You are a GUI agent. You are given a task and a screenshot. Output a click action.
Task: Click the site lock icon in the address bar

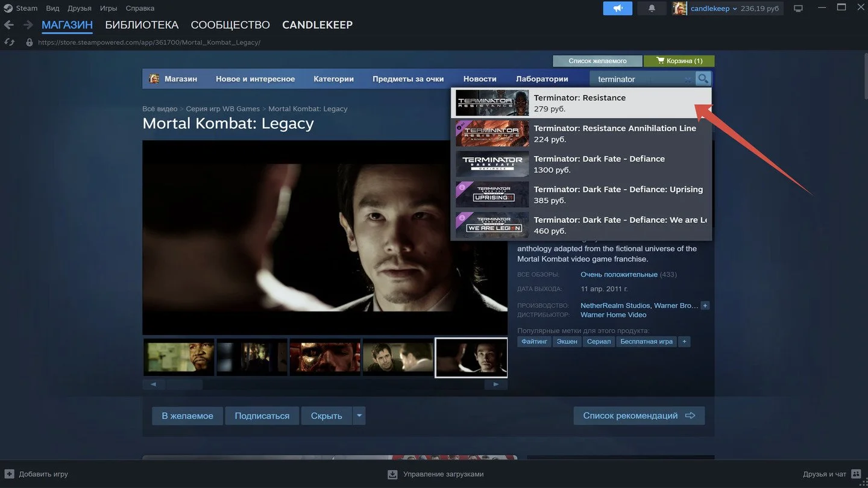coord(29,43)
